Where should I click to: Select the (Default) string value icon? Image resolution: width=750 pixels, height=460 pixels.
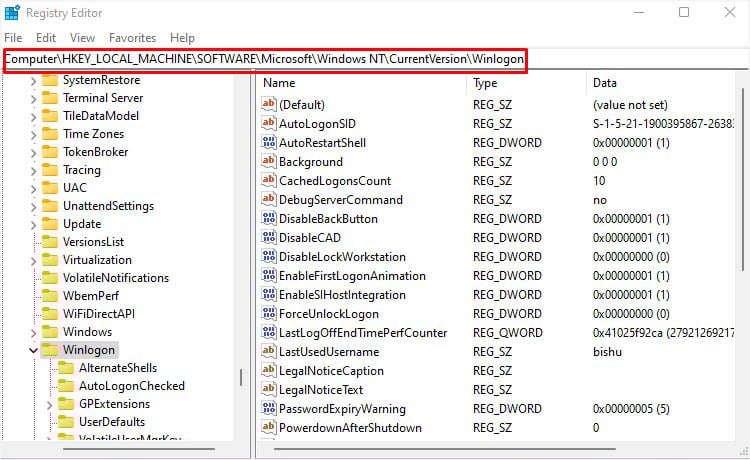point(269,104)
